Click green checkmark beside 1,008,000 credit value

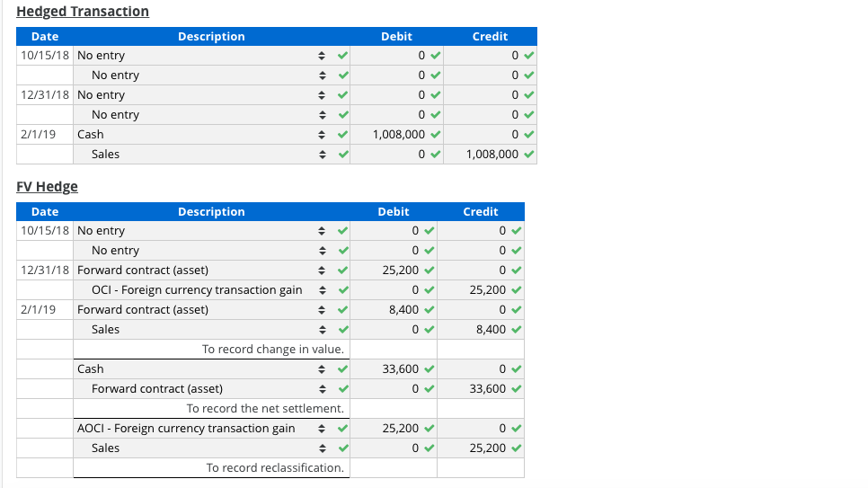(529, 154)
